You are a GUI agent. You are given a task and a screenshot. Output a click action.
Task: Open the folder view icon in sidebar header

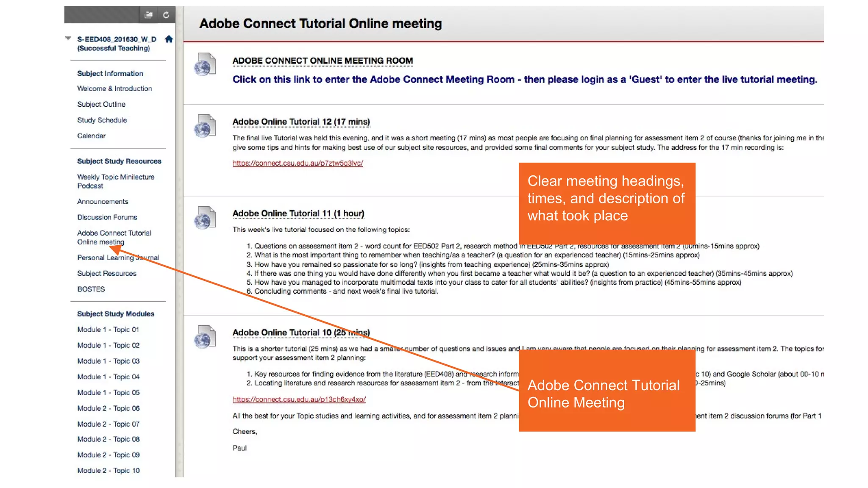click(148, 15)
